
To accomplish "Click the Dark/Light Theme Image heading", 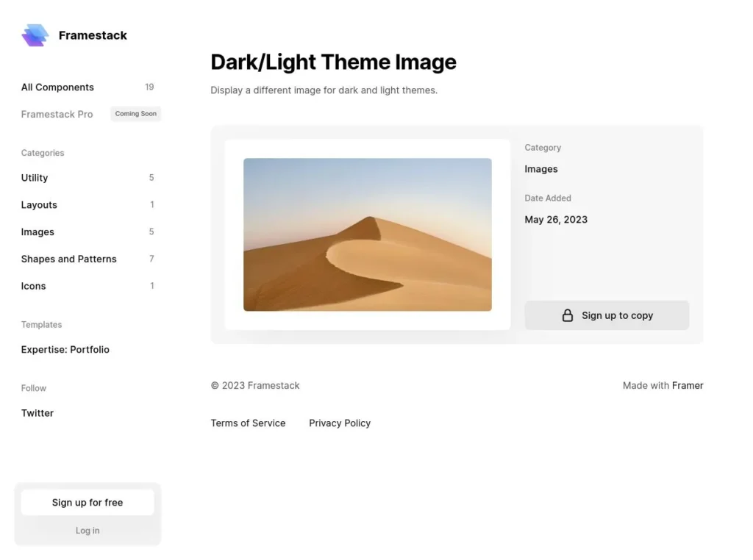I will point(333,62).
